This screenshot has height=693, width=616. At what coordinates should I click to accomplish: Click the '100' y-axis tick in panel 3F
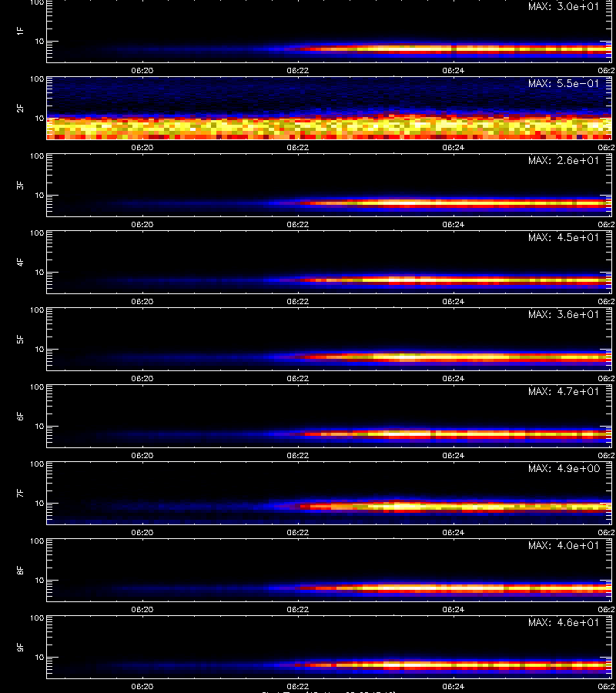point(37,156)
